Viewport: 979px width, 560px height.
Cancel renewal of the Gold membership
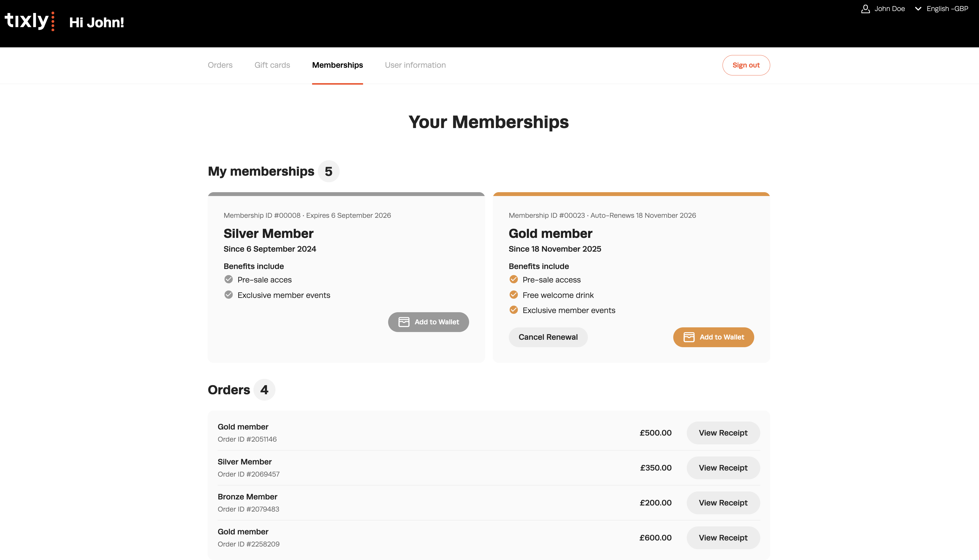[x=548, y=337]
